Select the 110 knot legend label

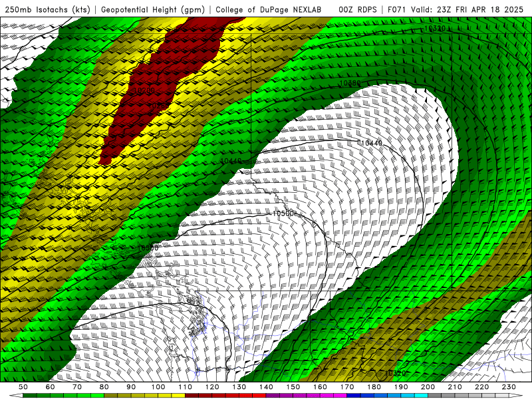(x=186, y=387)
